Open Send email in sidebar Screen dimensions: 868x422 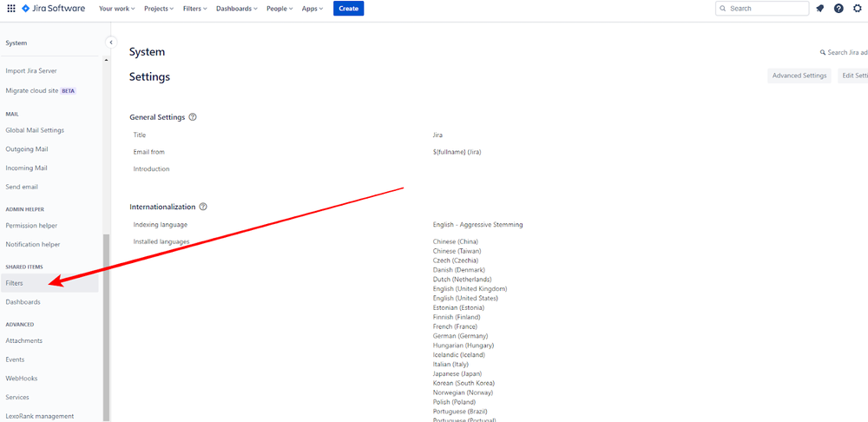(22, 187)
